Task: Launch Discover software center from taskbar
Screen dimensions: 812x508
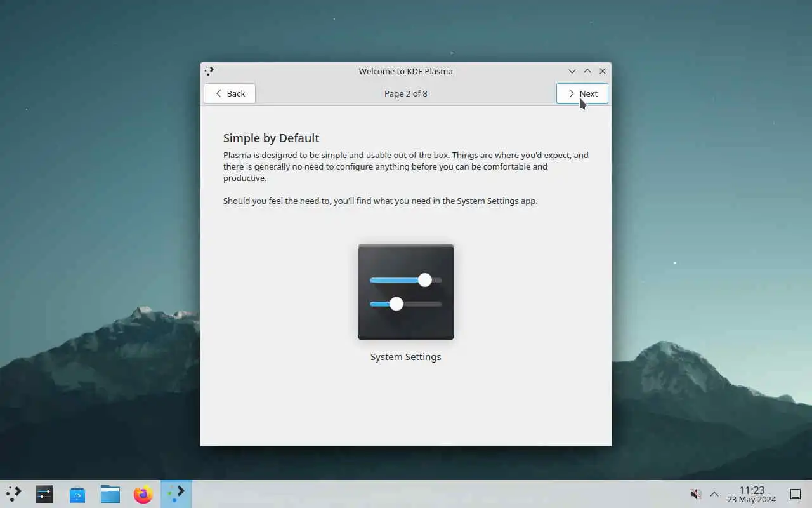Action: point(77,494)
